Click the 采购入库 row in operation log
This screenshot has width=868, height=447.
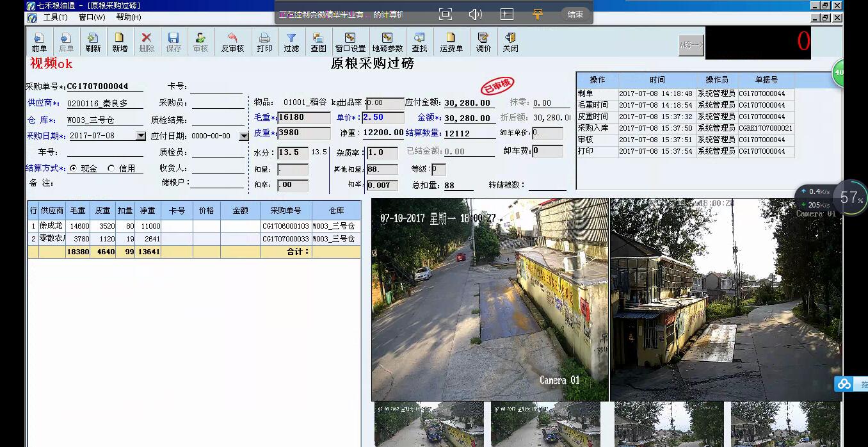coord(686,128)
